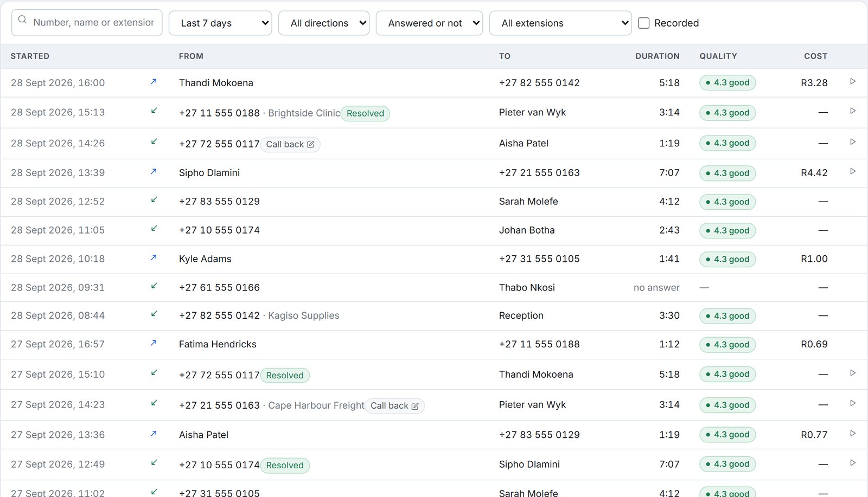Click duration 2:43 in Johan Botha row

669,230
